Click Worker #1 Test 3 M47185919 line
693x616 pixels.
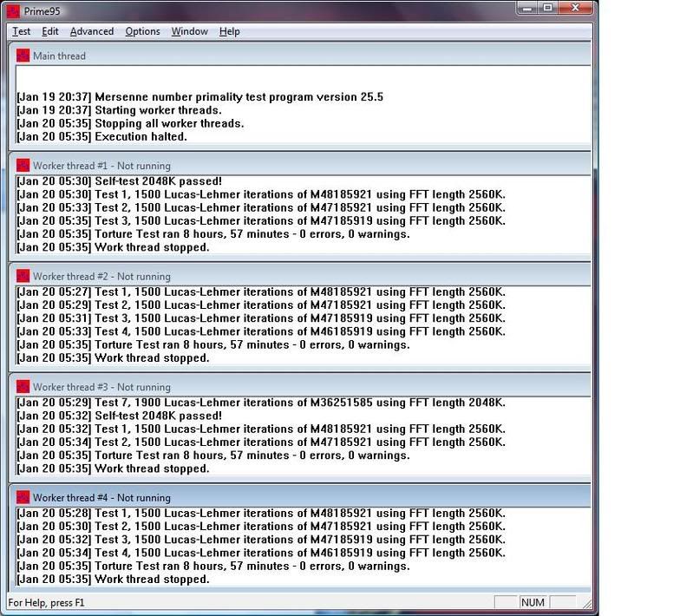click(261, 221)
